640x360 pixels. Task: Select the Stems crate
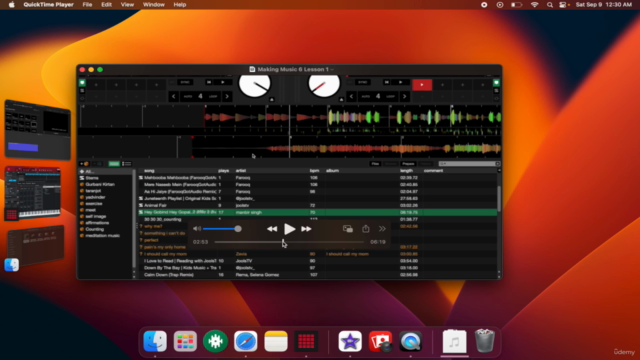(x=91, y=178)
